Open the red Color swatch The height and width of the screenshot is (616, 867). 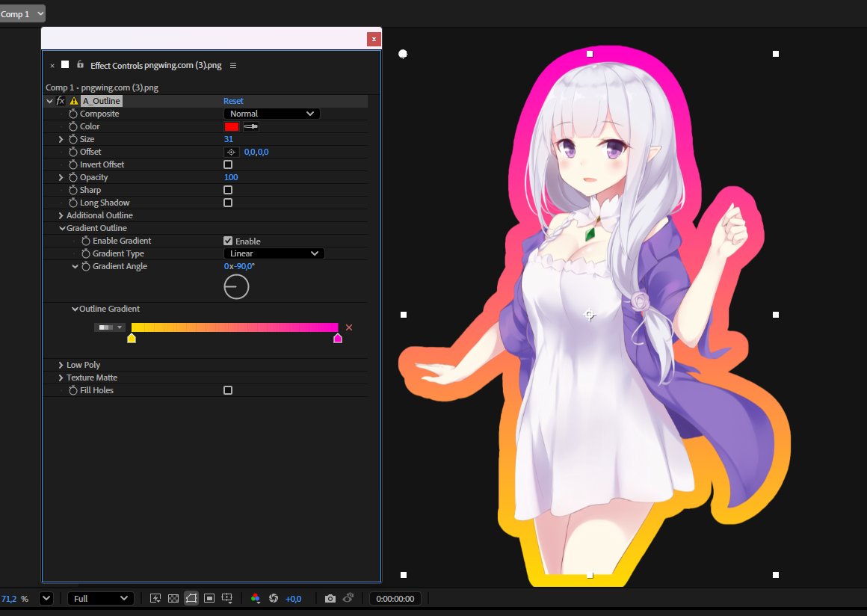231,126
